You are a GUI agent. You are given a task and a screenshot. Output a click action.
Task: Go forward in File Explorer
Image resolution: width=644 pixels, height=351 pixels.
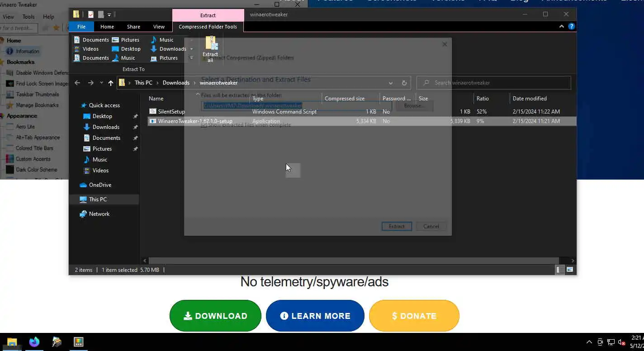point(91,83)
